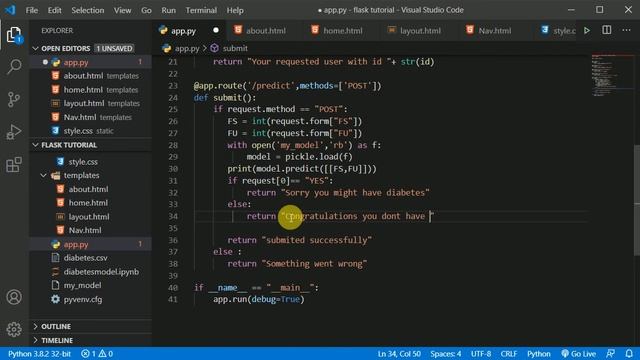Change end of line sequence CRLF
The height and width of the screenshot is (360, 640).
[x=509, y=353]
